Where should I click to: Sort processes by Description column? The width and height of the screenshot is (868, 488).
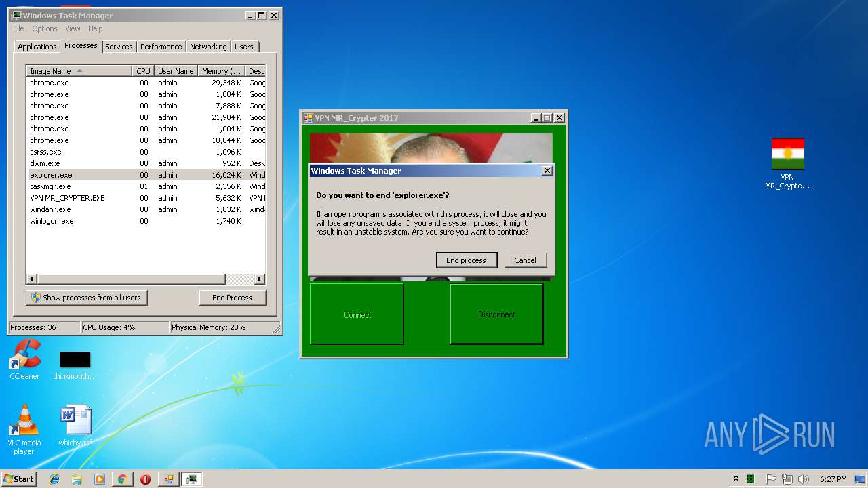(x=256, y=71)
